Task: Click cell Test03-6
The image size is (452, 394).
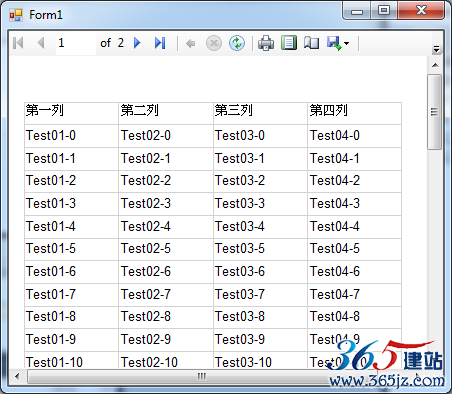Action: coord(260,272)
